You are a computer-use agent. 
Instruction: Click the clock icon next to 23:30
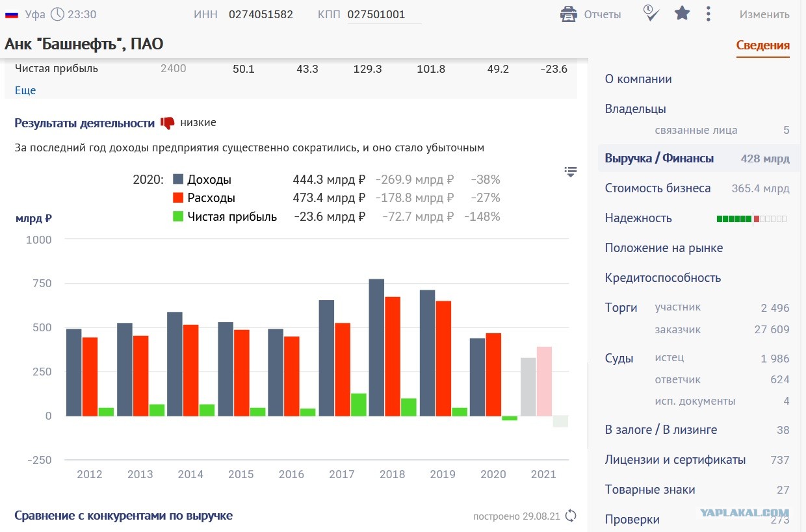point(58,14)
